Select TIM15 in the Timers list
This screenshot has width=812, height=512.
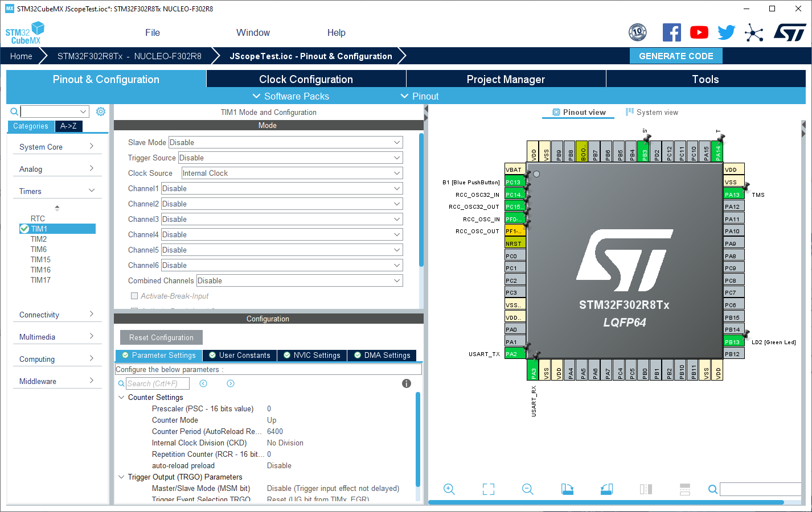point(40,259)
